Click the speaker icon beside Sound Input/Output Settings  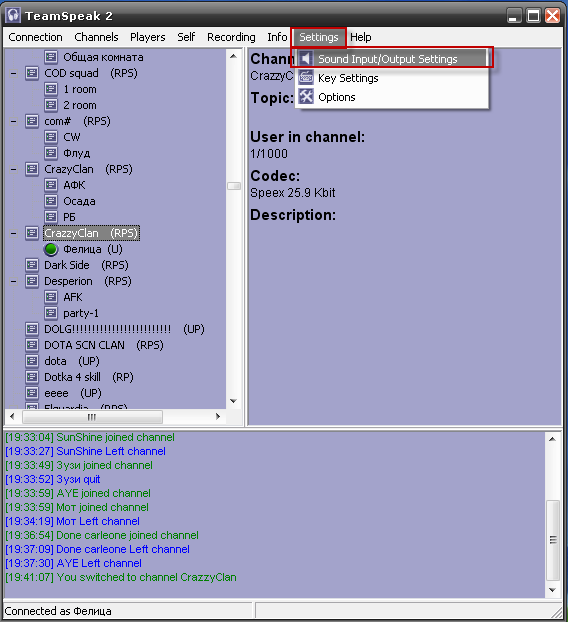[x=305, y=59]
